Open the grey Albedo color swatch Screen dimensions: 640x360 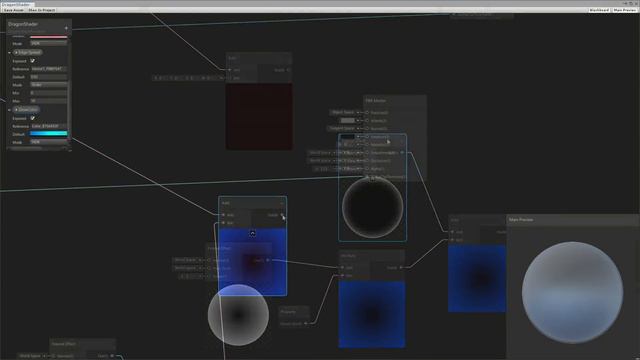[x=347, y=120]
